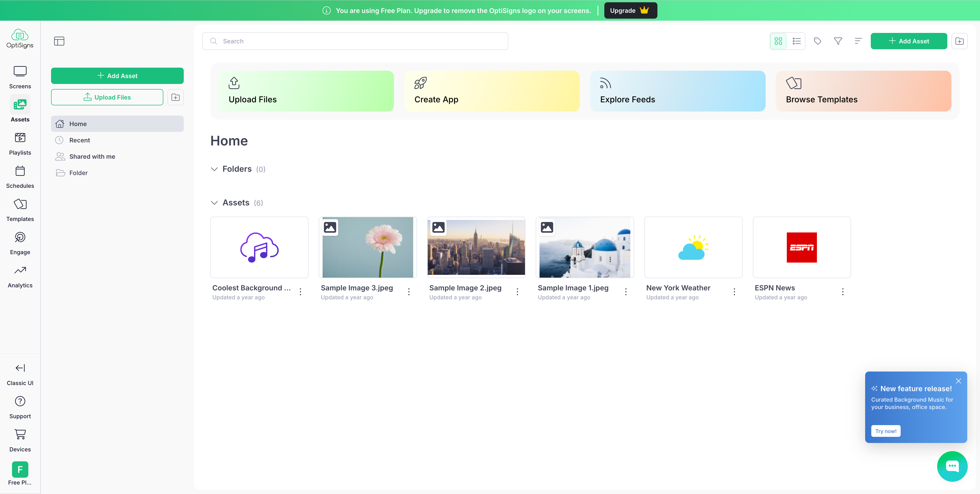Open the Engage section

[x=20, y=242]
